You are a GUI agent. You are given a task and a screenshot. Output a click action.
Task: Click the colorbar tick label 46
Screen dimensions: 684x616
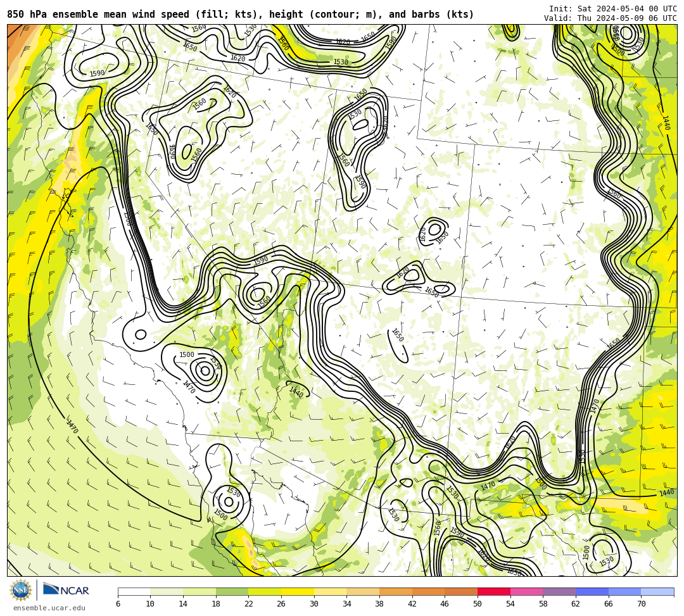pyautogui.click(x=445, y=604)
